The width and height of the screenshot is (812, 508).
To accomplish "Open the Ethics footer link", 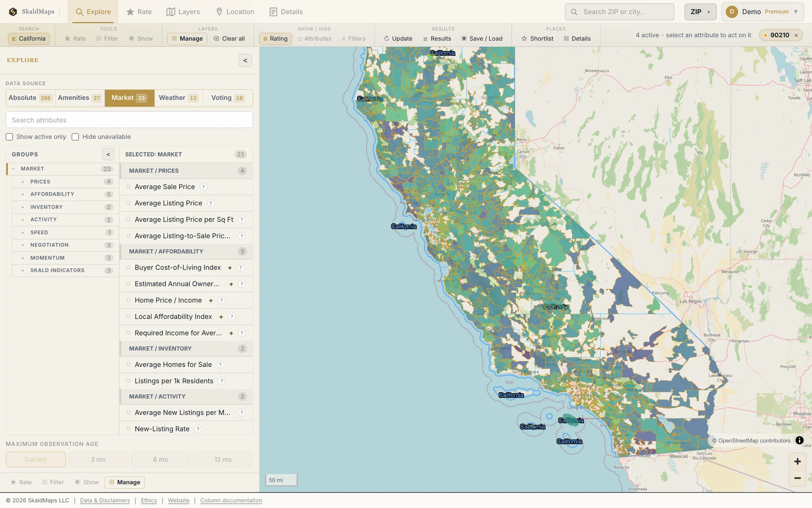I will click(x=149, y=500).
